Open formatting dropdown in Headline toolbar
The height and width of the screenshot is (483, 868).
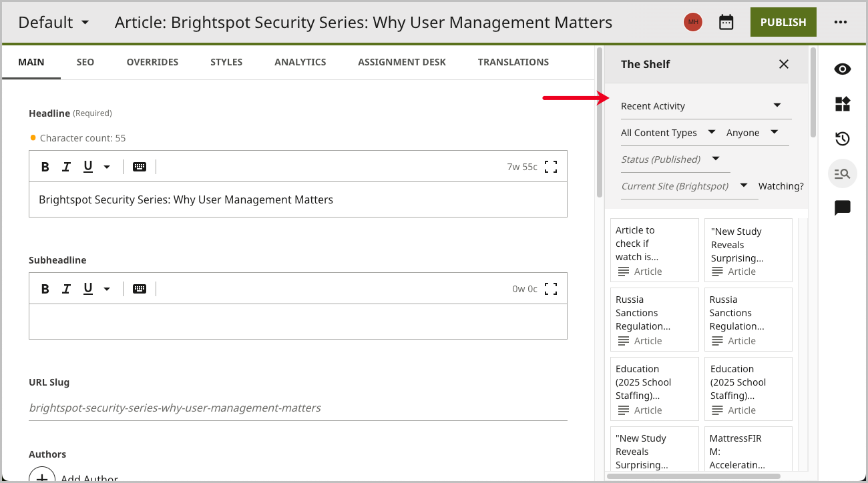tap(107, 167)
